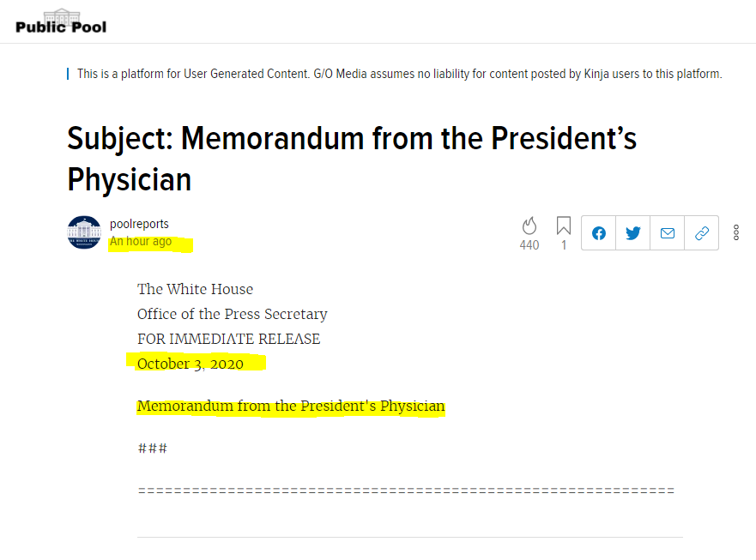The image size is (756, 560).
Task: Click the "An hour ago" timestamp
Action: click(141, 242)
